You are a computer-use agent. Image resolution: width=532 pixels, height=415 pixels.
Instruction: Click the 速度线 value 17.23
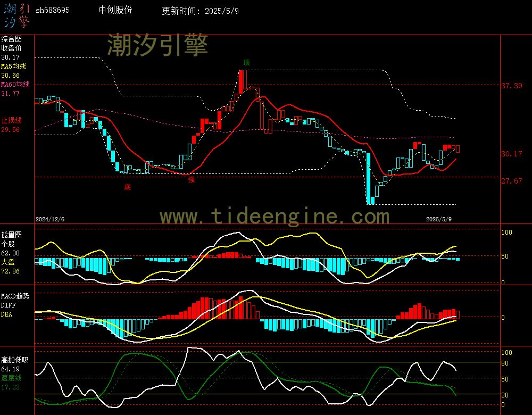[10, 387]
